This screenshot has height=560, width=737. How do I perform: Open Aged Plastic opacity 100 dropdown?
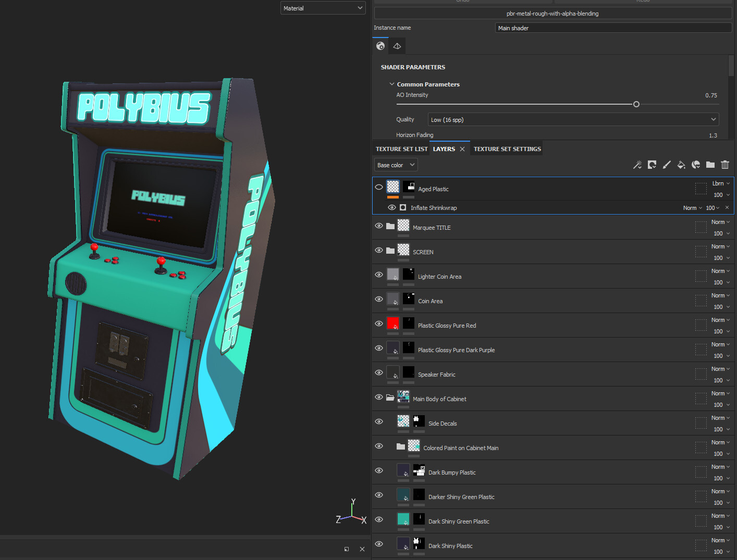click(721, 195)
